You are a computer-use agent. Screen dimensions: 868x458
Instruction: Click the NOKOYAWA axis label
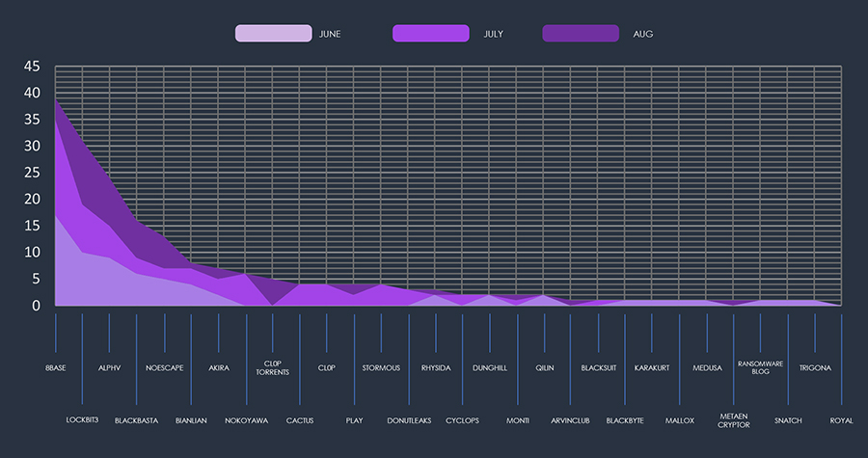pos(246,420)
